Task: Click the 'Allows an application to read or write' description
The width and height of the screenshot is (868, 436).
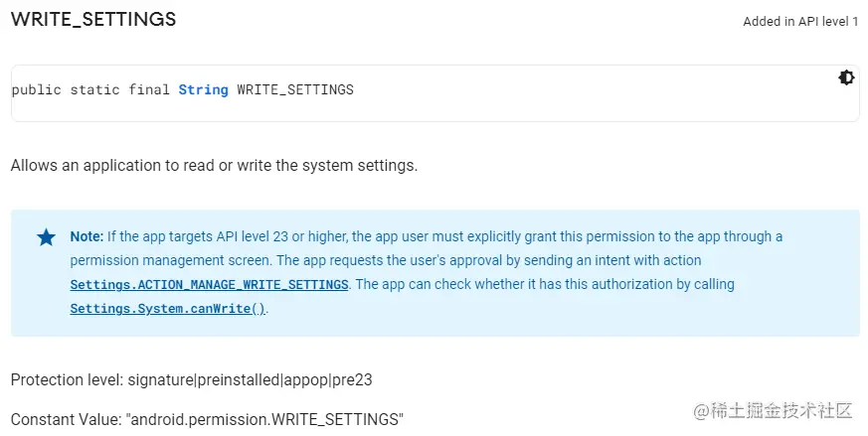Action: pyautogui.click(x=214, y=166)
